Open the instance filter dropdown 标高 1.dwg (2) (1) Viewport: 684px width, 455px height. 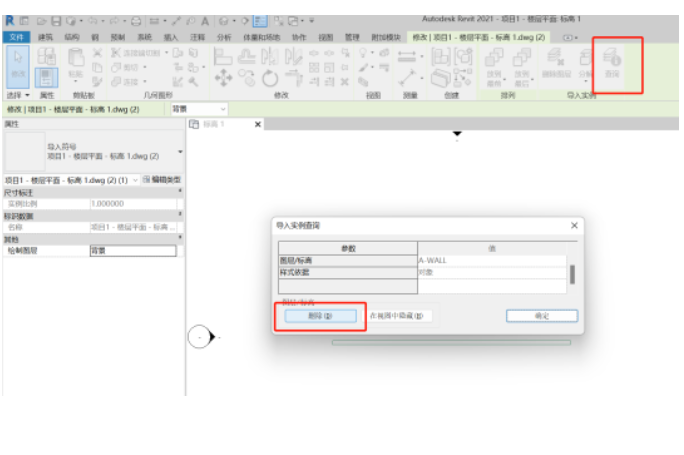coord(135,180)
